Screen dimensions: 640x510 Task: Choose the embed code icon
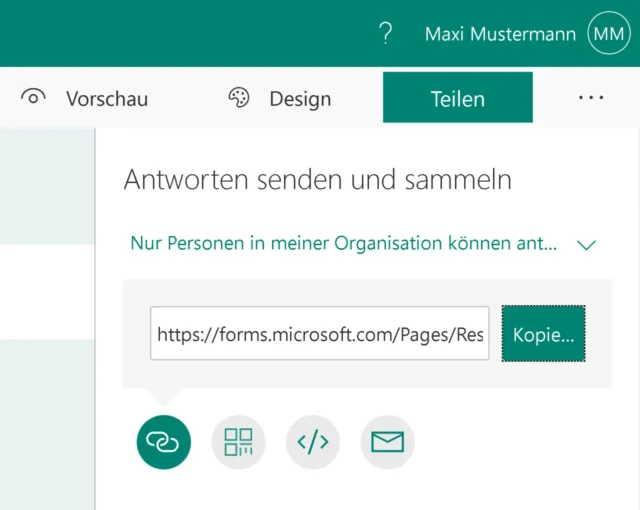(313, 441)
